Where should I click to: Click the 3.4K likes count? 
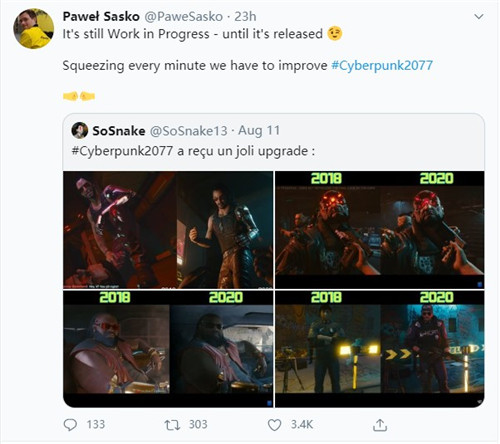302,425
